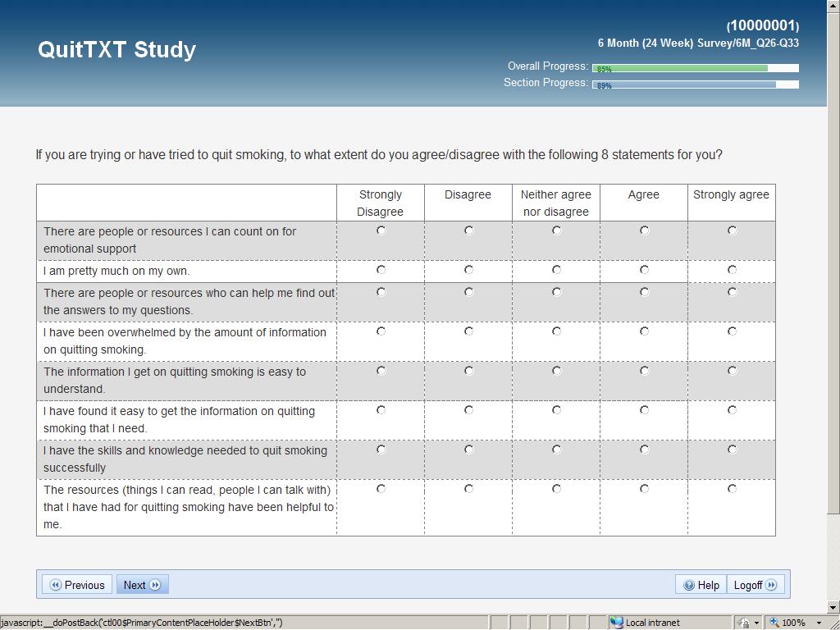Choose Strongly Disagree for 'pretty much on my own'
This screenshot has height=630, width=840.
point(381,269)
